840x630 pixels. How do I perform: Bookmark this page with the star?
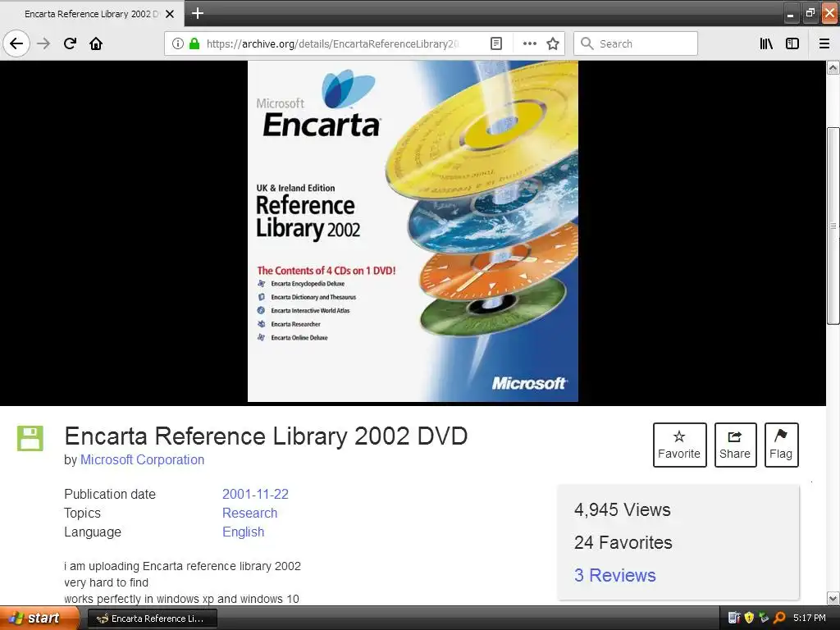tap(553, 43)
